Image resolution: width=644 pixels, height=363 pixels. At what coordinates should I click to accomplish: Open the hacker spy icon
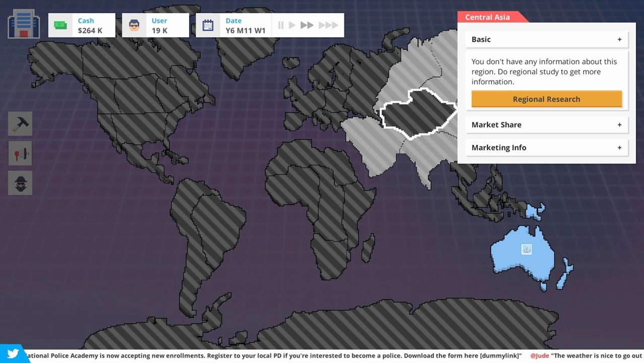tap(20, 183)
